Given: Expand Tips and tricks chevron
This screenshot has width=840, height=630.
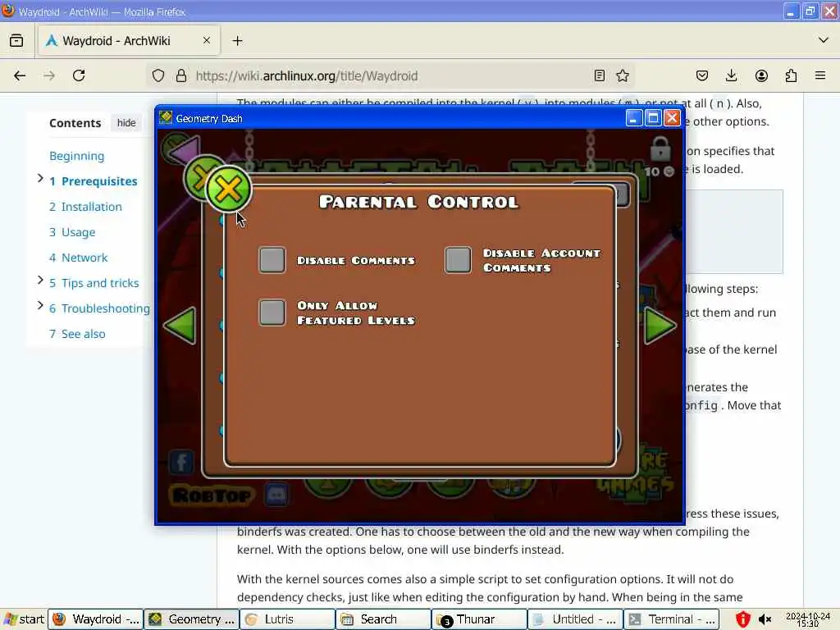Looking at the screenshot, I should [40, 281].
